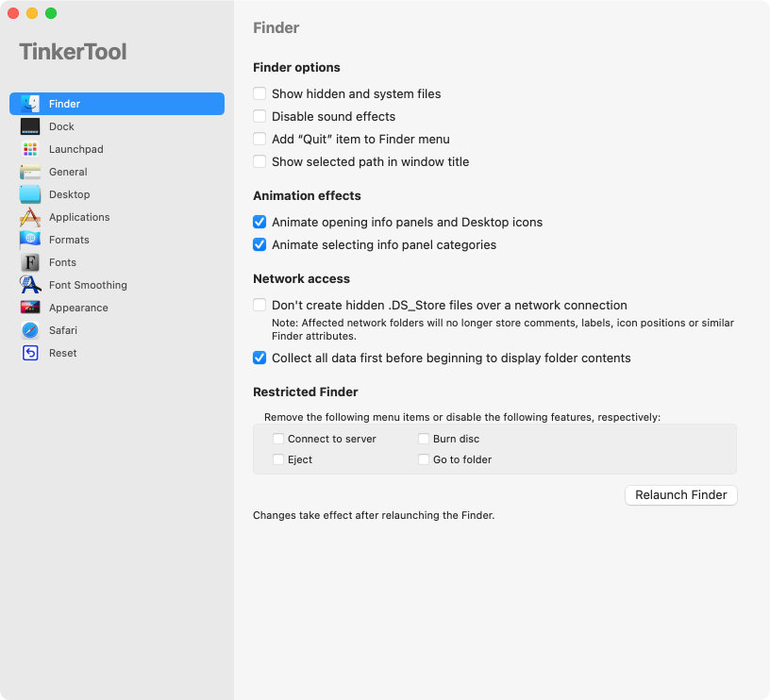Click the Finder face icon in sidebar
Image resolution: width=770 pixels, height=700 pixels.
(30, 104)
